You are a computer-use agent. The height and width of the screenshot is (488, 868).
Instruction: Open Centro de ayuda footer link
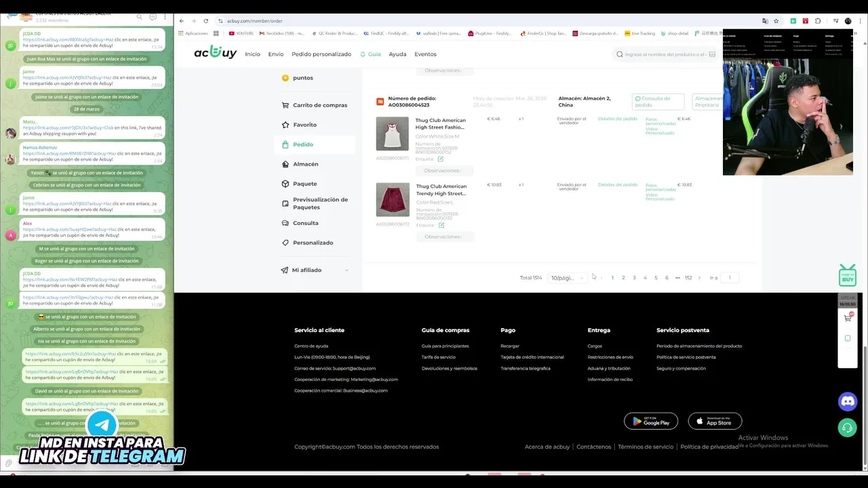(x=311, y=346)
